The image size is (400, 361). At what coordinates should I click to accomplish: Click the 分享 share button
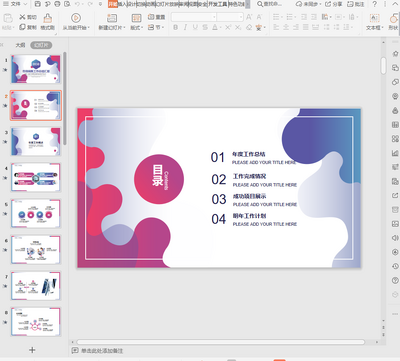334,4
